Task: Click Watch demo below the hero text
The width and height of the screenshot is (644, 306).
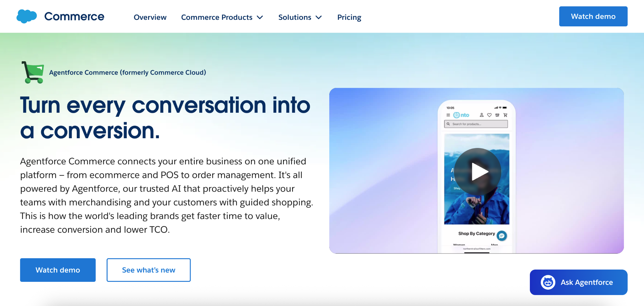Action: pos(58,270)
